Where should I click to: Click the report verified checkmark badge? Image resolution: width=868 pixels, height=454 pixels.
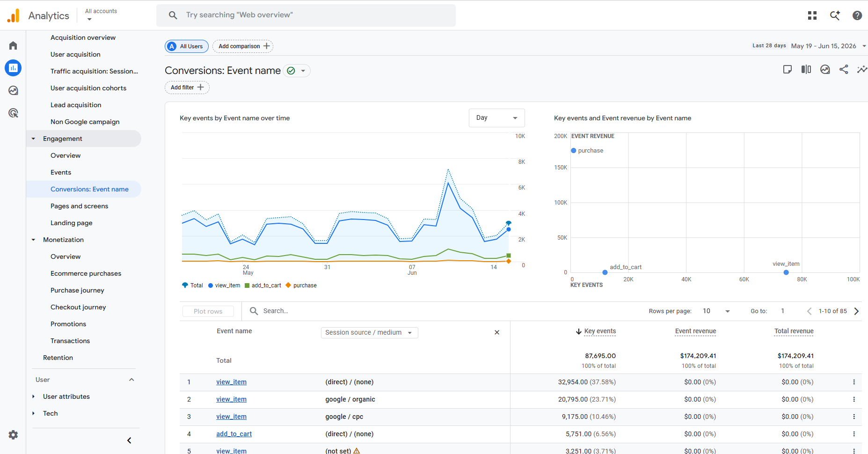(291, 71)
